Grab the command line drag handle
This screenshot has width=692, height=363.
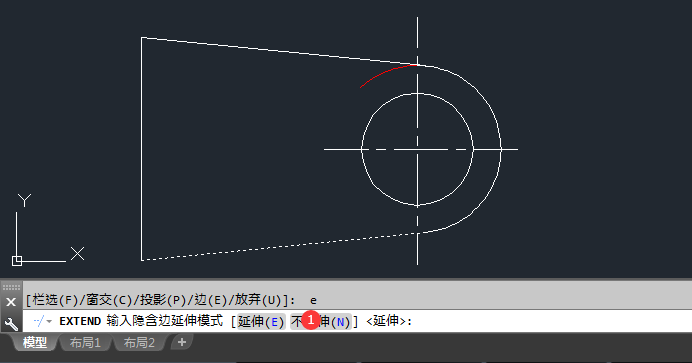[x=11, y=287]
